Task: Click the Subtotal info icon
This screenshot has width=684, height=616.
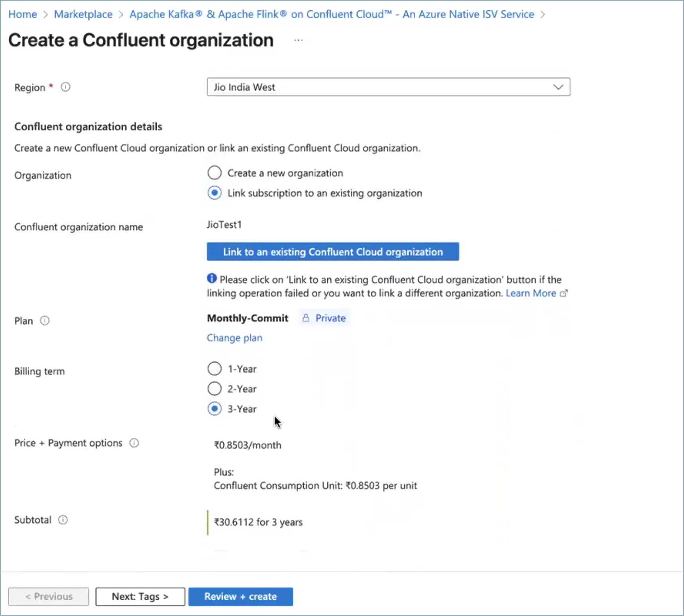Action: point(63,520)
